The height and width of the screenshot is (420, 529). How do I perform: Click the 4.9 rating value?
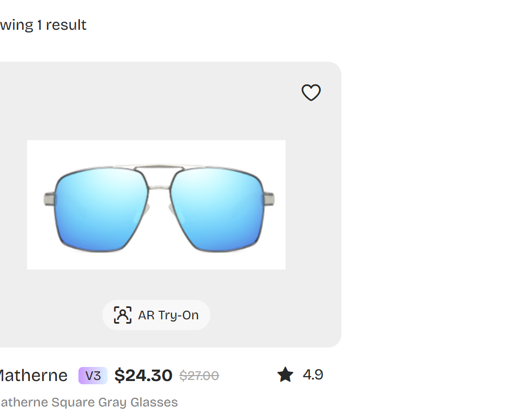(314, 374)
